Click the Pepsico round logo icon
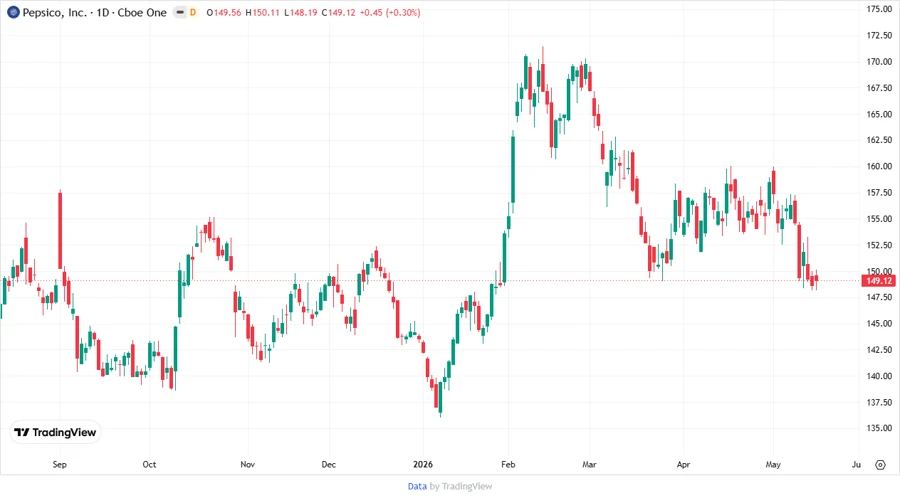 pyautogui.click(x=13, y=12)
